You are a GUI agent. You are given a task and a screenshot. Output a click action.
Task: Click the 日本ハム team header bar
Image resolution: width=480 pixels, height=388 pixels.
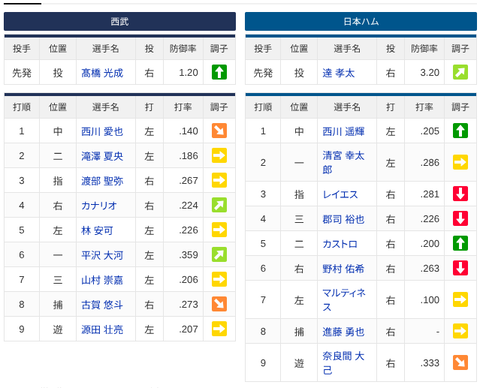coord(361,21)
